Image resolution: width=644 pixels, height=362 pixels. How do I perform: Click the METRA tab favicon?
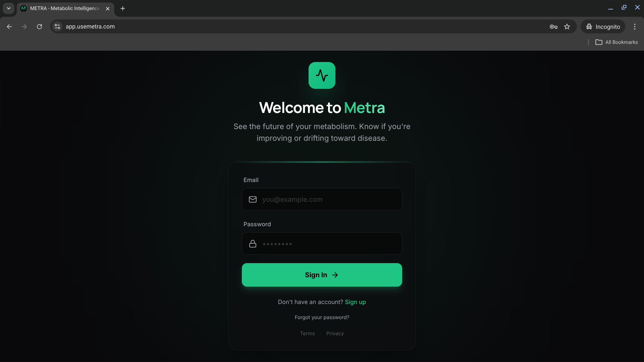[23, 8]
